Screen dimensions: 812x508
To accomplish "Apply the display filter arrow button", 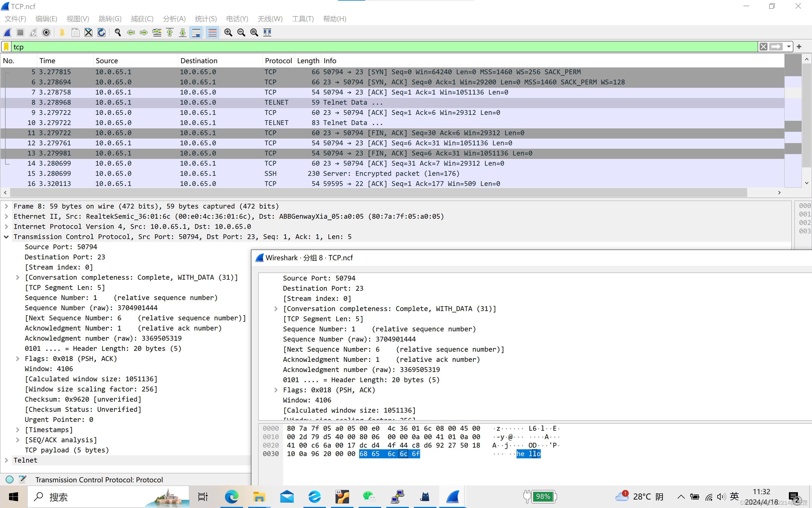I will (776, 47).
